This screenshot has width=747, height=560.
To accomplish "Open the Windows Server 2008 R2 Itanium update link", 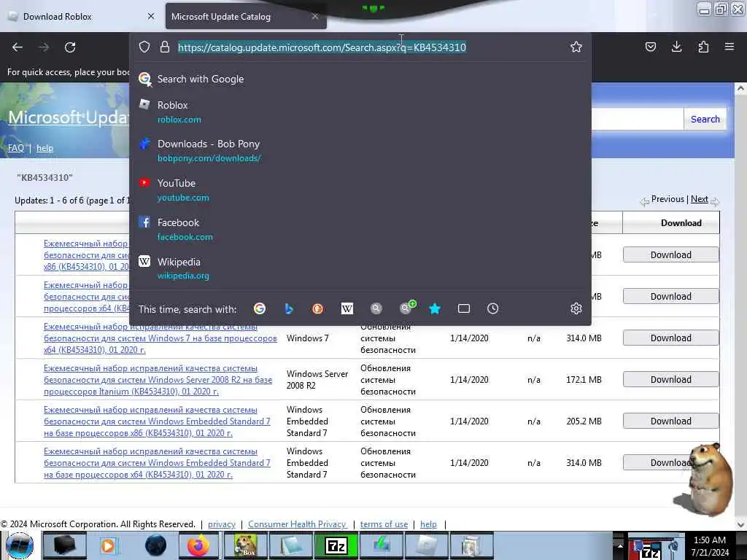I will (158, 379).
